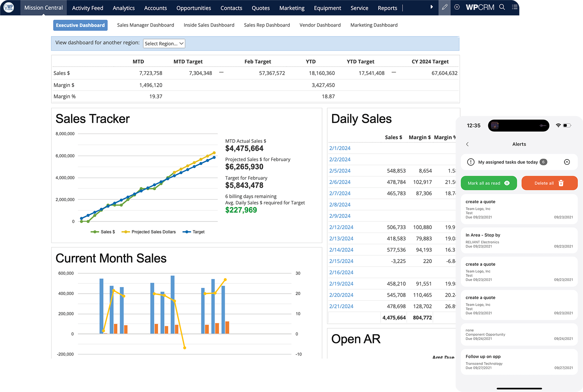The height and width of the screenshot is (392, 583).
Task: Open the 2/15/2024 daily sales link
Action: (x=341, y=261)
